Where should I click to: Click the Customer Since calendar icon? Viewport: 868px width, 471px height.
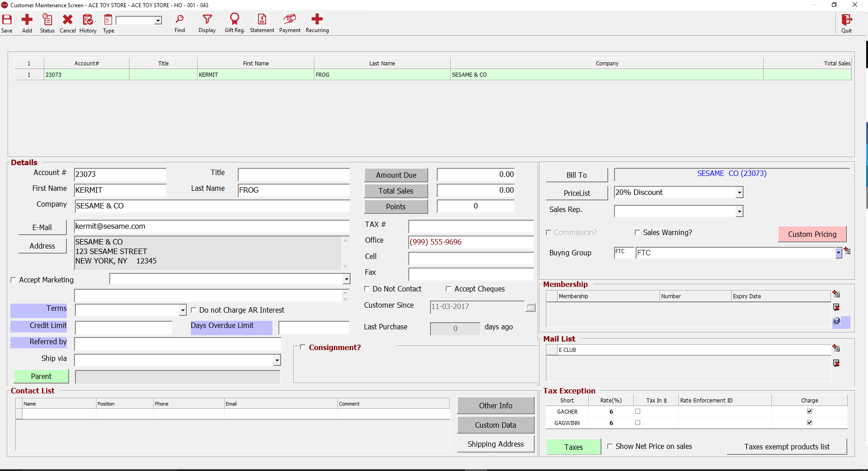[531, 307]
